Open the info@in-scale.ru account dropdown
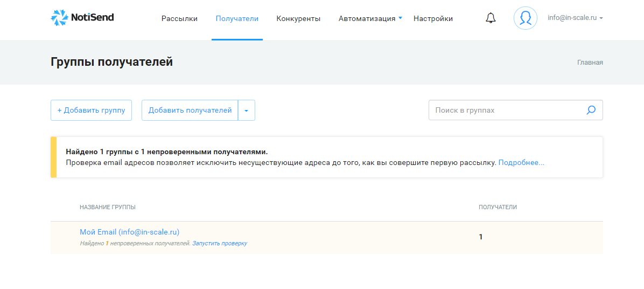 point(575,18)
